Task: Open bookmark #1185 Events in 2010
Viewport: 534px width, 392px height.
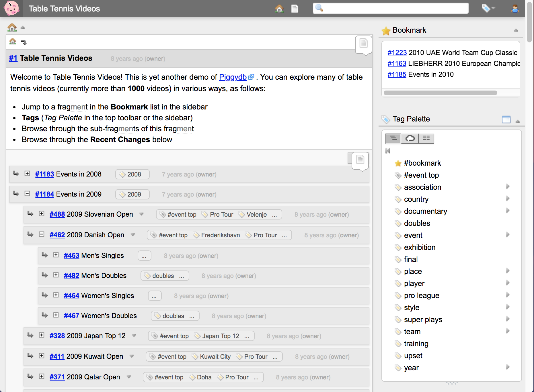Action: coord(397,75)
